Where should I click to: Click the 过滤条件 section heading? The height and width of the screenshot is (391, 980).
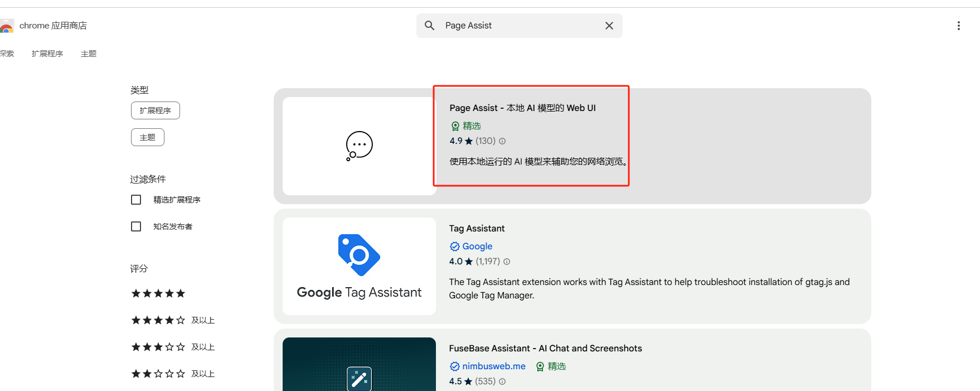pyautogui.click(x=148, y=179)
